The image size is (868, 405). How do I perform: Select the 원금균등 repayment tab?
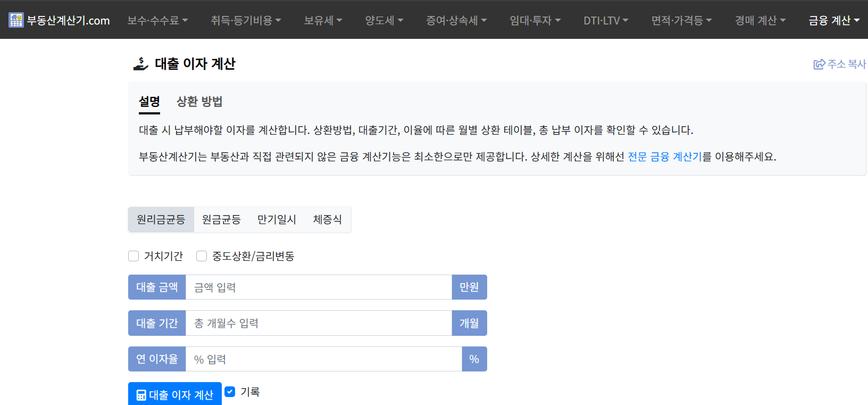coord(221,219)
